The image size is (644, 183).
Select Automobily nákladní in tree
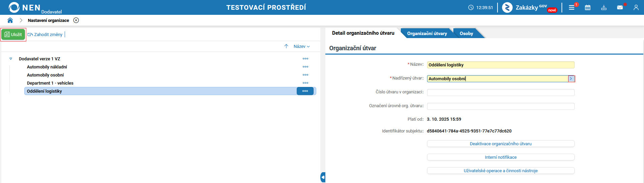(x=47, y=67)
